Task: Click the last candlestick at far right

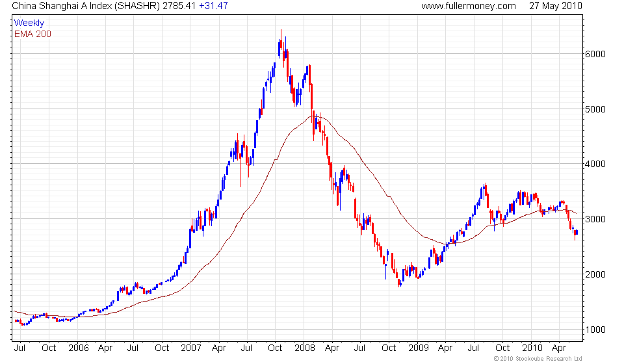Action: tap(577, 232)
